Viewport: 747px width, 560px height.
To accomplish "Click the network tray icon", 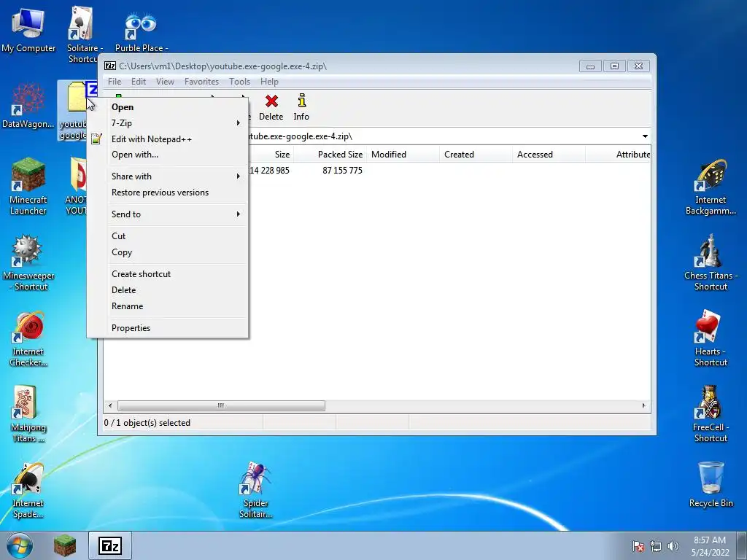I will tap(656, 547).
